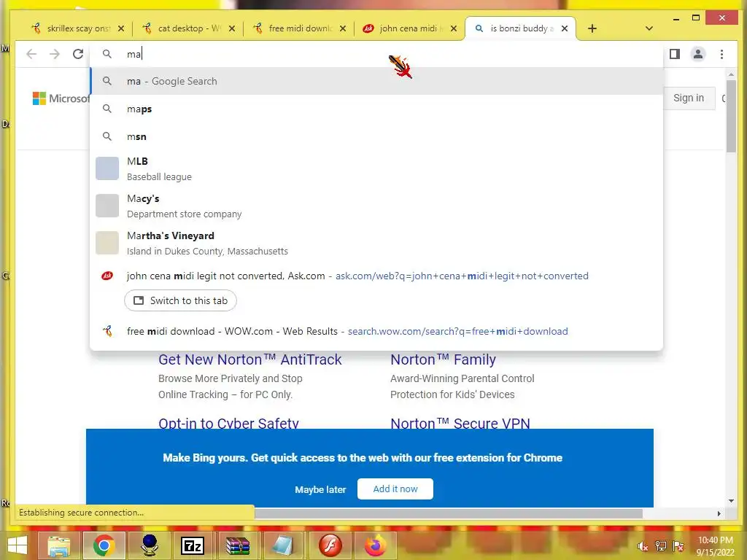Expand the tab search chevron
Viewport: 747px width, 560px height.
[649, 28]
